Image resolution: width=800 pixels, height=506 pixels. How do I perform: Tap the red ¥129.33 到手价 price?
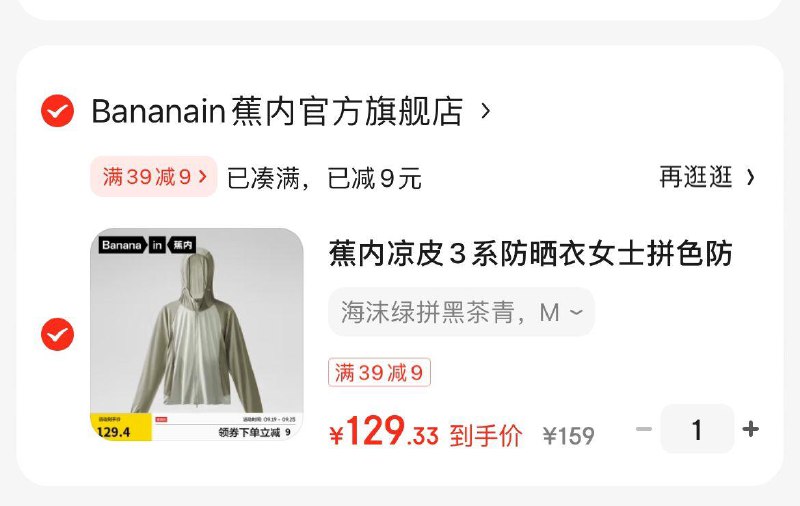tap(426, 432)
